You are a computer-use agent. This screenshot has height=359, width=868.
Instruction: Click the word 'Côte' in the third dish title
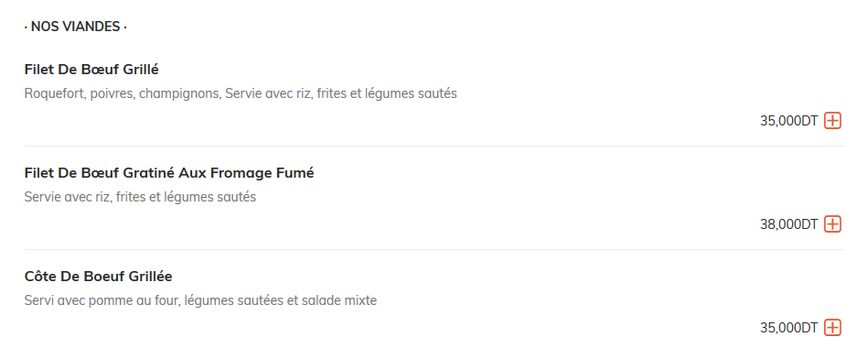(x=40, y=276)
